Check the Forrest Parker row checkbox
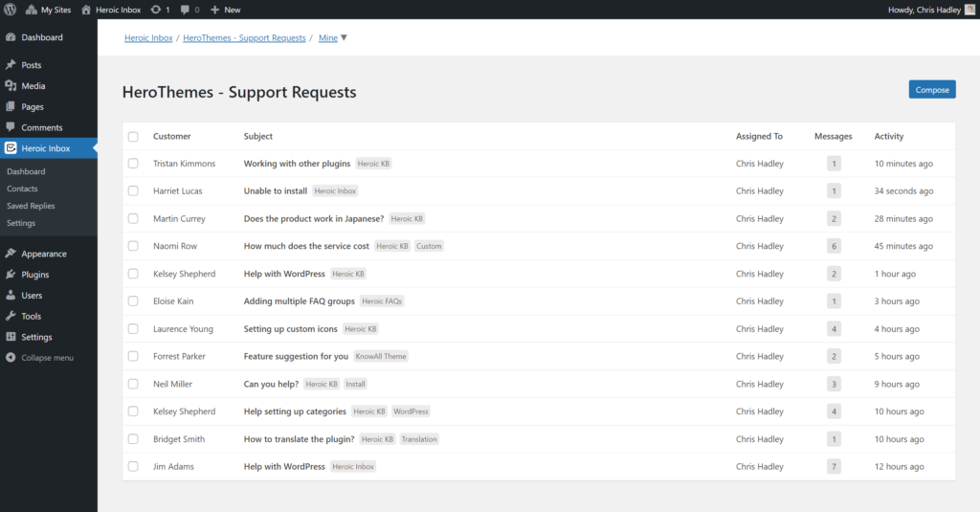The width and height of the screenshot is (980, 512). tap(133, 356)
